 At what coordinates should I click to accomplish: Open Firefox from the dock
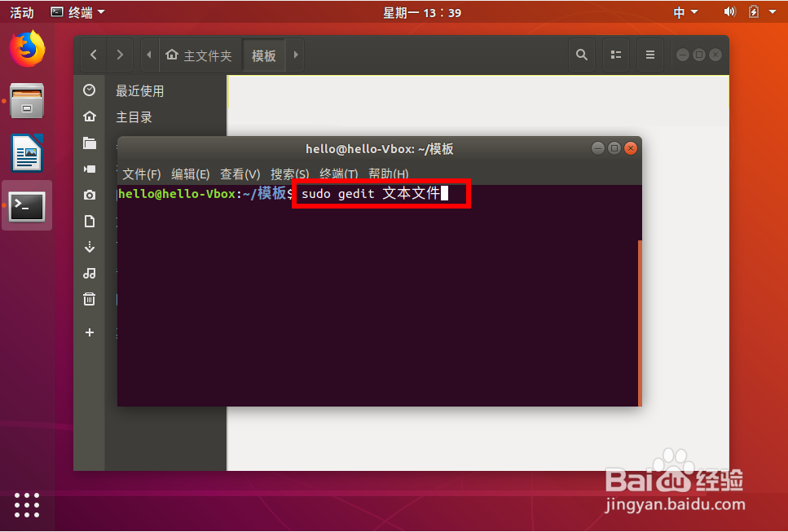pos(27,49)
